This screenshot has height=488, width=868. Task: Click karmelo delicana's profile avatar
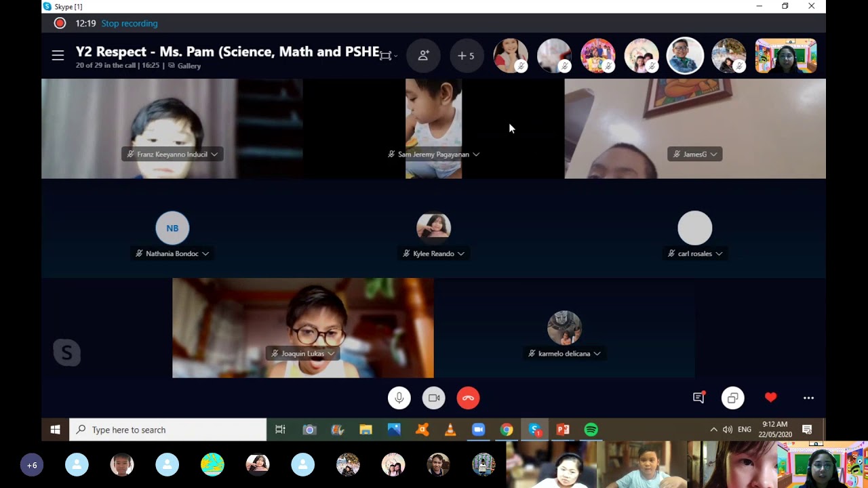point(564,328)
